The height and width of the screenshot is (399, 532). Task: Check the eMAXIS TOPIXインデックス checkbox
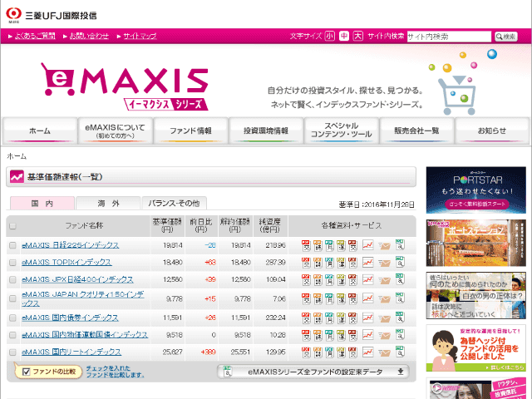click(12, 263)
